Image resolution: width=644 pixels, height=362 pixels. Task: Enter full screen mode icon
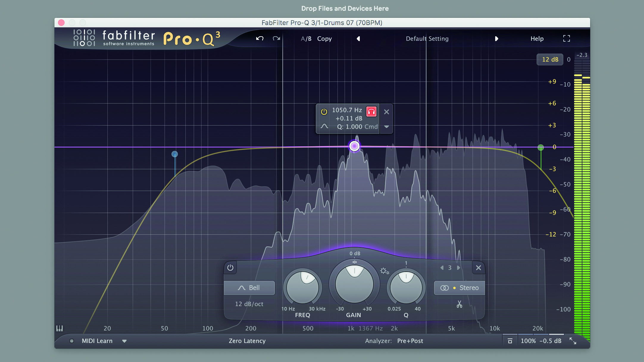click(567, 38)
